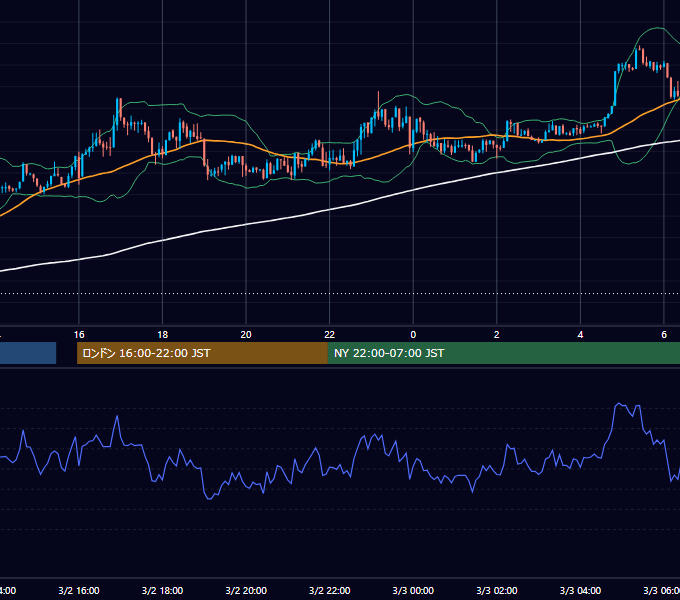Screen dimensions: 680x600
Task: Click the 6 hour axis label
Action: point(664,335)
